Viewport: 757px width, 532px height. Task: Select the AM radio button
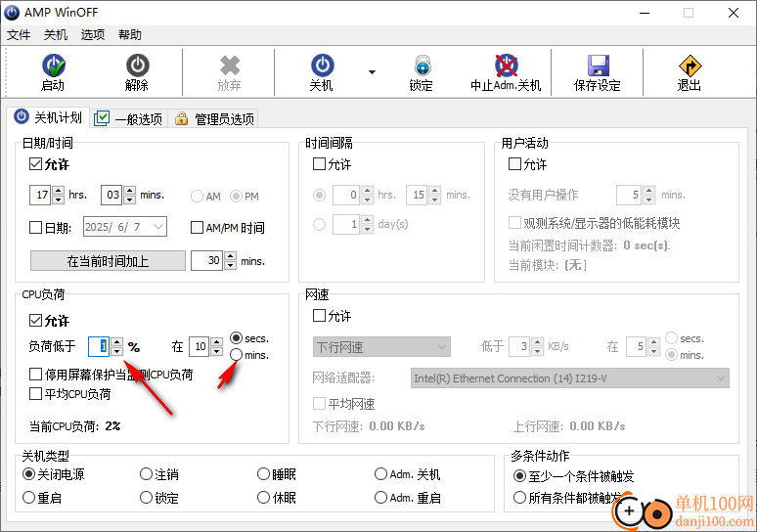coord(197,196)
